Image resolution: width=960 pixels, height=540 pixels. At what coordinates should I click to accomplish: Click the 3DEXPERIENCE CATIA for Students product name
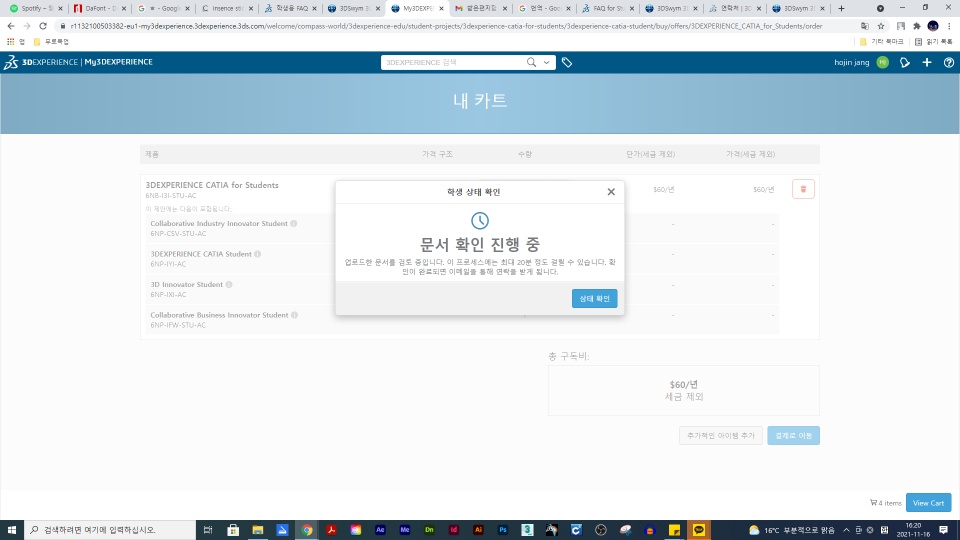pyautogui.click(x=212, y=185)
